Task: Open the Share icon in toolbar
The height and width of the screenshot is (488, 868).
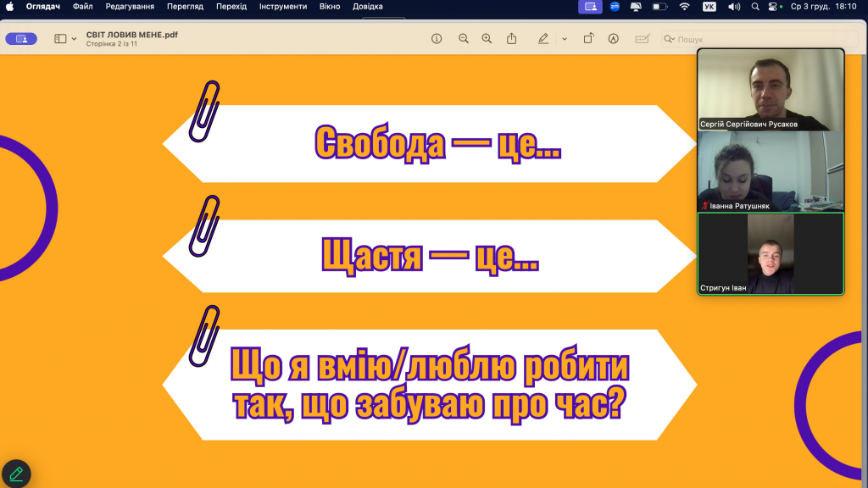Action: pos(512,39)
